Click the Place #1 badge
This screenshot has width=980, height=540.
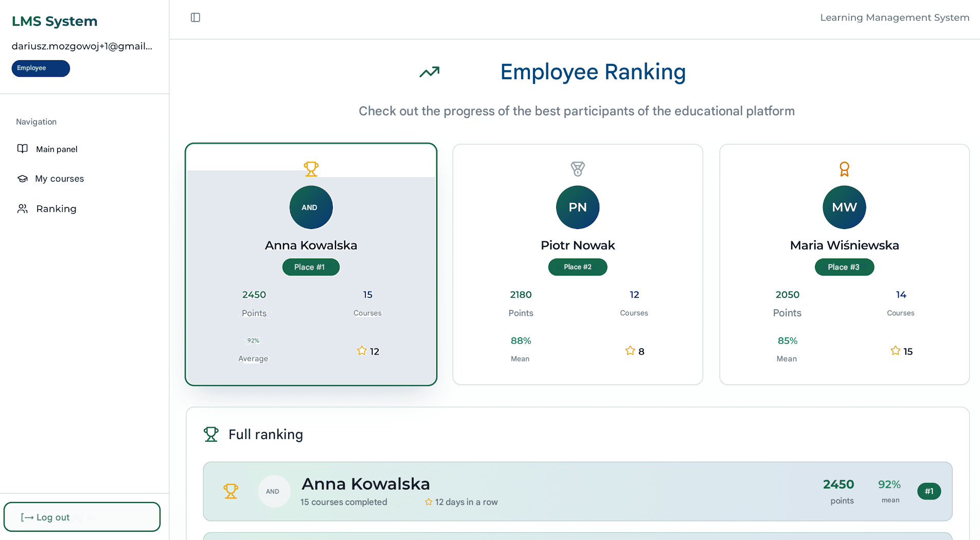tap(311, 267)
